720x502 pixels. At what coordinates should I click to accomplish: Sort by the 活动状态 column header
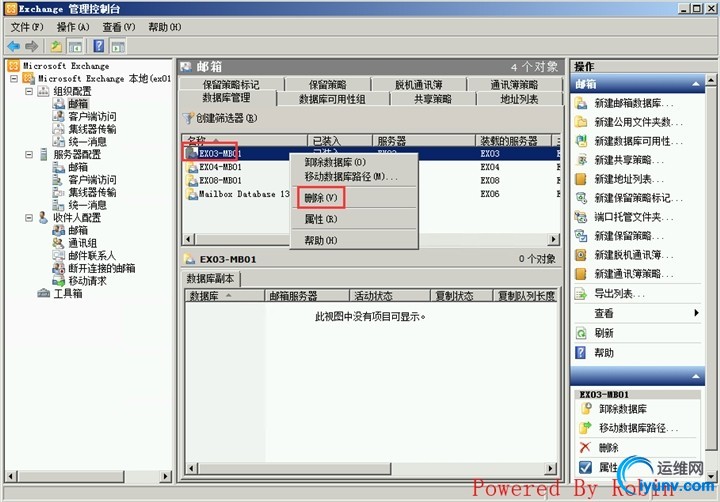tap(389, 296)
